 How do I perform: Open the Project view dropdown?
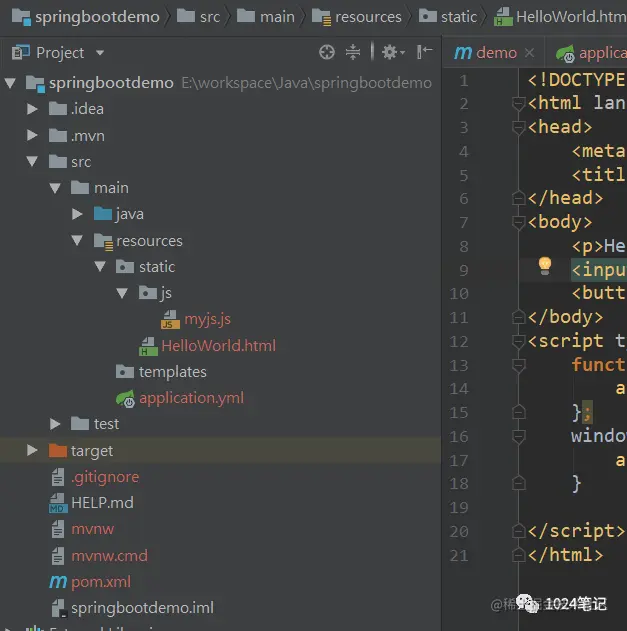[x=100, y=53]
